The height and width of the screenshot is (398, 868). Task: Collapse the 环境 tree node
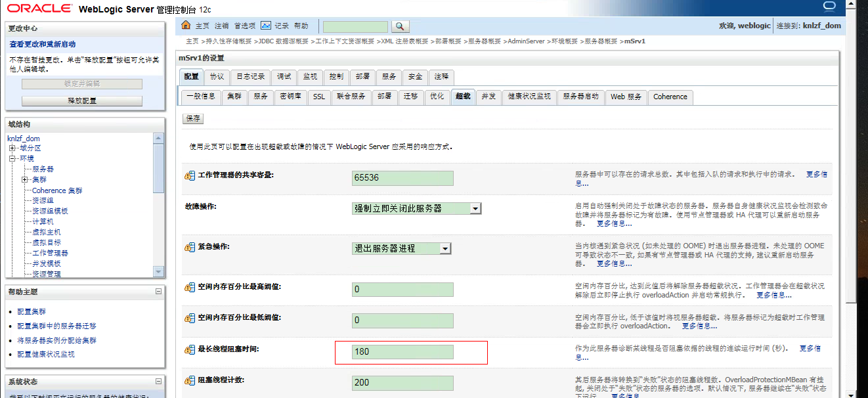point(12,158)
